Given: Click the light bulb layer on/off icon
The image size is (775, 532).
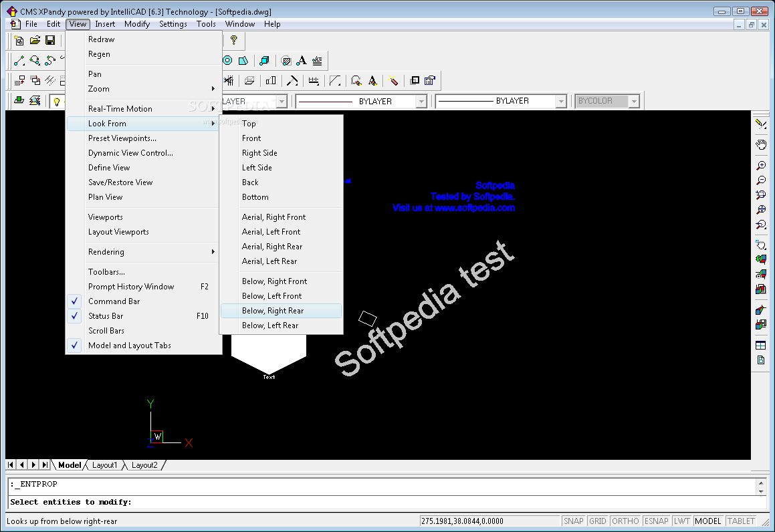Looking at the screenshot, I should tap(56, 102).
